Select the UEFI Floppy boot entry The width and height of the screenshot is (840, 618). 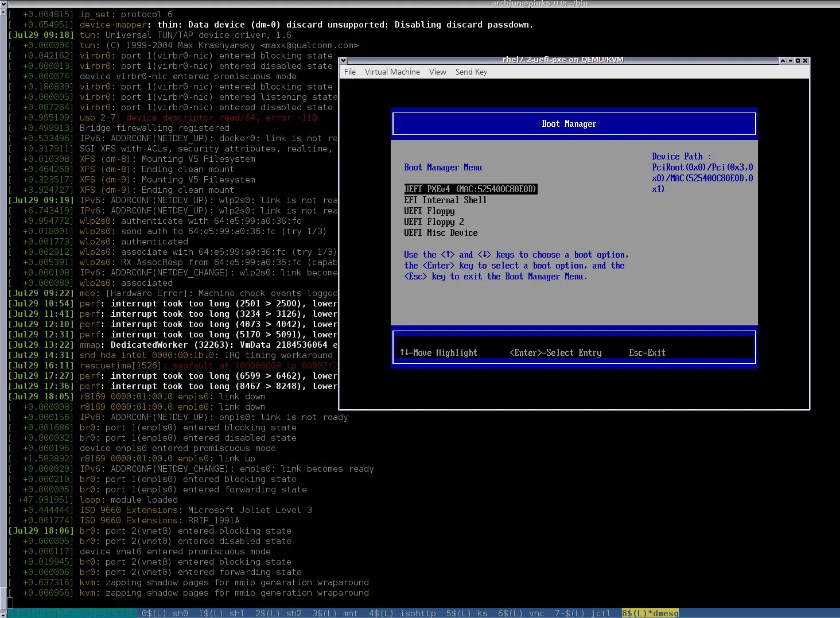(429, 211)
